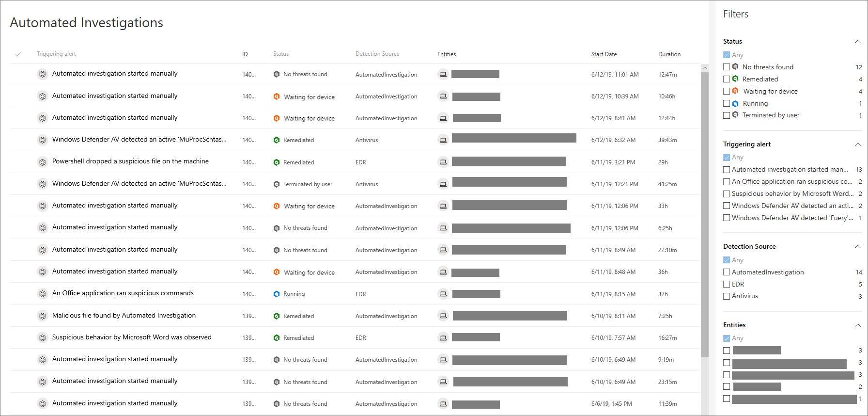This screenshot has height=416, width=868.
Task: Click the machine entity icon in the Malicious file row
Action: [443, 316]
